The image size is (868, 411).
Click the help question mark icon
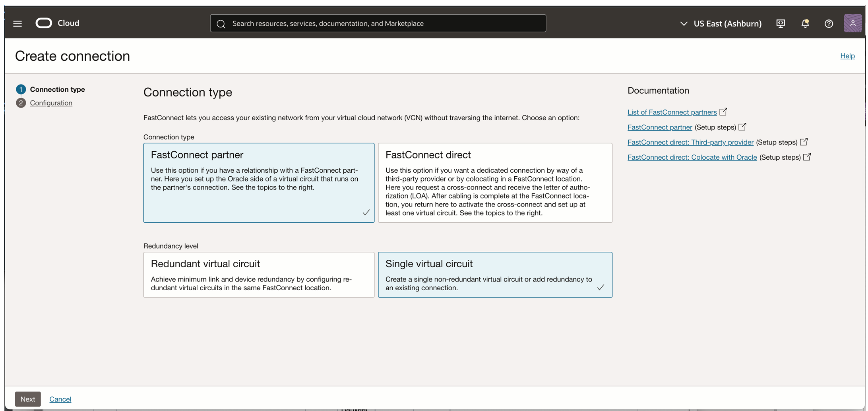coord(828,23)
